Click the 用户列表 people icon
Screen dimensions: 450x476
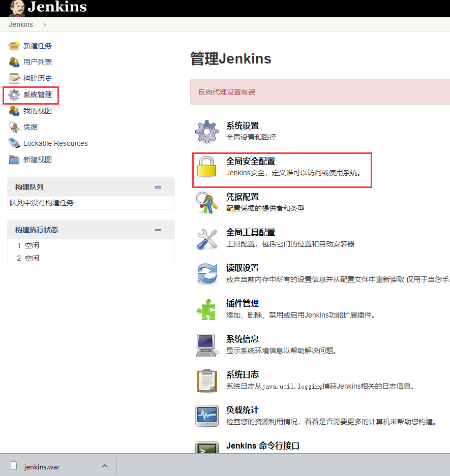[x=14, y=62]
